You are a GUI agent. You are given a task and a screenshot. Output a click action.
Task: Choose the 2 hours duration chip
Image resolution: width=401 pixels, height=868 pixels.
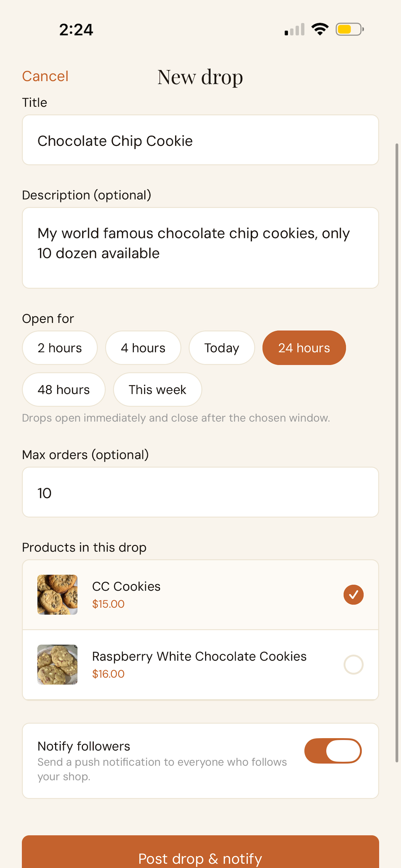click(60, 348)
